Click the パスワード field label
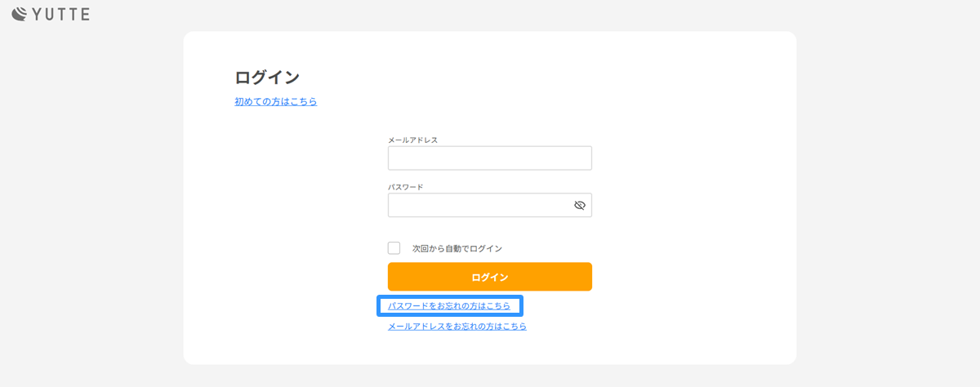Image resolution: width=980 pixels, height=387 pixels. coord(406,186)
